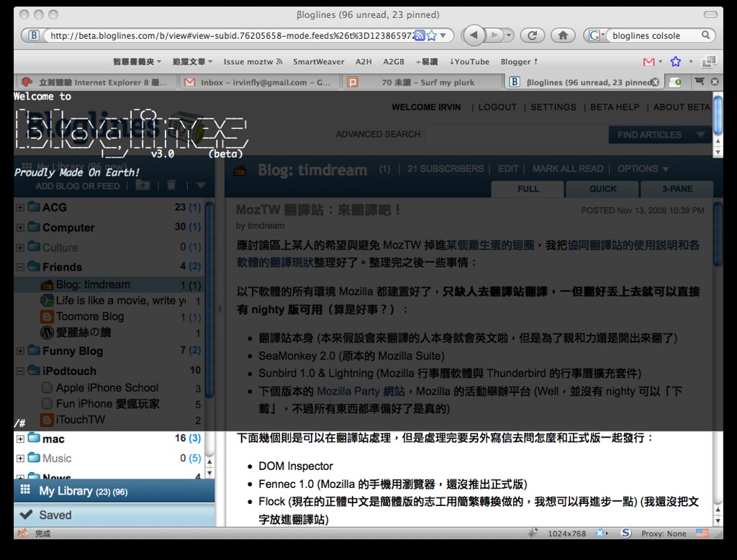Switch to the 3-PANE view tab
This screenshot has height=560, width=737.
676,189
